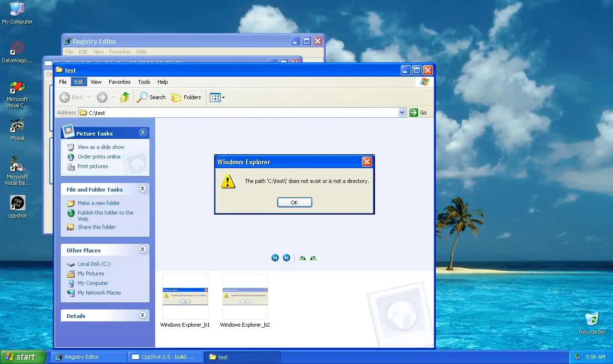The height and width of the screenshot is (364, 613).
Task: Open Favorites menu in Registry Editor window
Action: click(120, 52)
